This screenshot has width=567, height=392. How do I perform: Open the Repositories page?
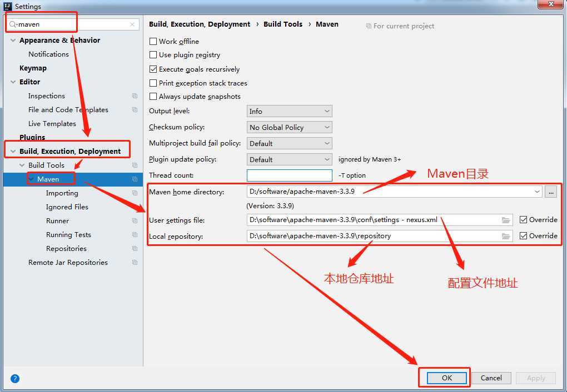point(66,249)
